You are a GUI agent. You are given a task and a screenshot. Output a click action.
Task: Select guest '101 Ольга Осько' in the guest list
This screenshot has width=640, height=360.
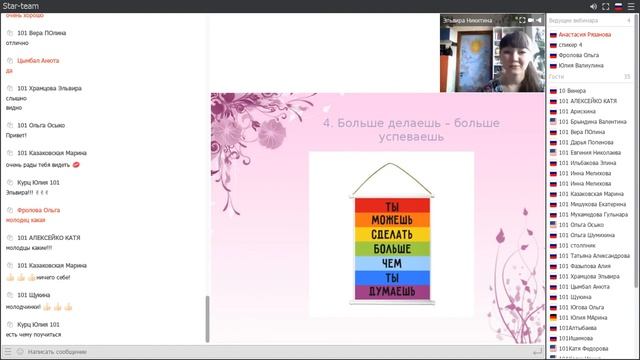pyautogui.click(x=581, y=225)
